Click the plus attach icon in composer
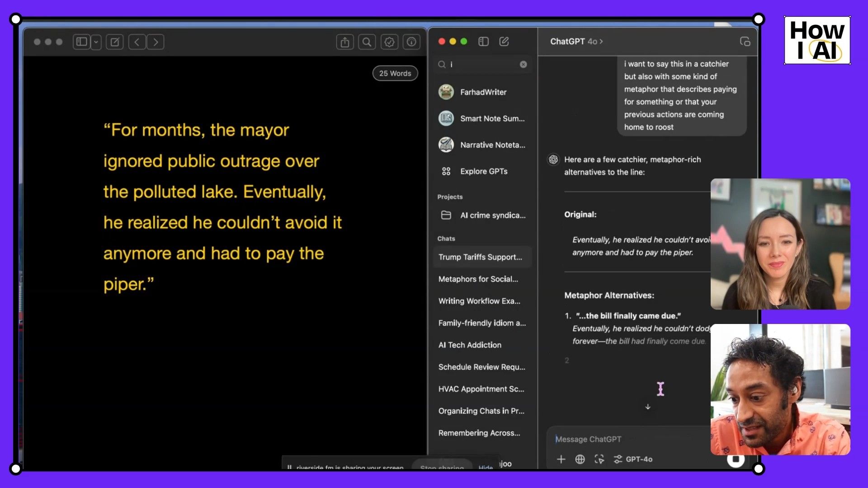The width and height of the screenshot is (868, 488). (x=561, y=459)
